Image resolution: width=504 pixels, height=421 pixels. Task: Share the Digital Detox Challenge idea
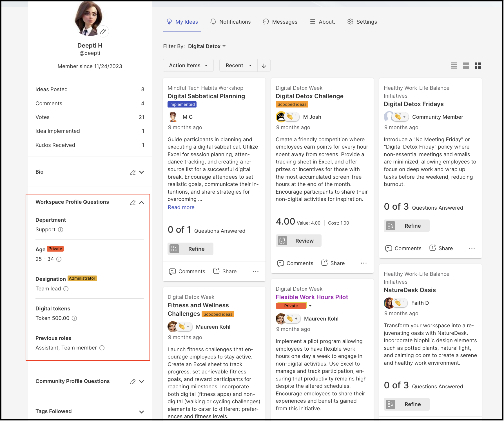click(333, 263)
